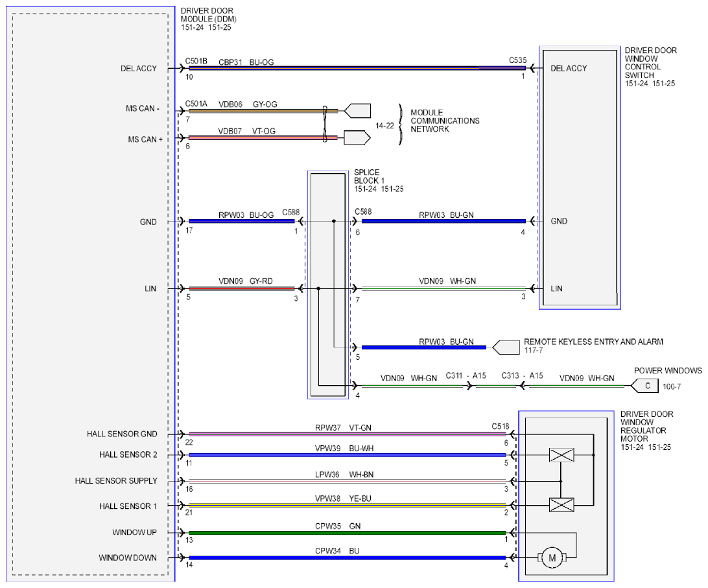Open the 14-22 Module Communications Network reference
708x588 pixels.
384,126
